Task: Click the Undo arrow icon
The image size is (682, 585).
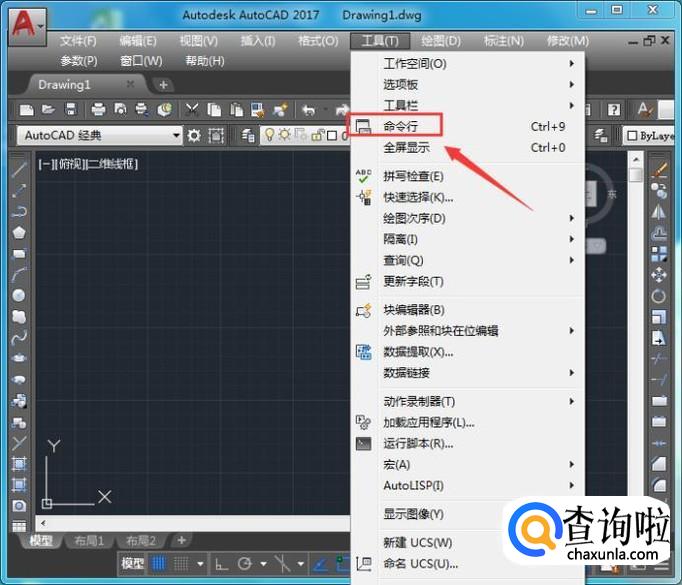Action: tap(308, 110)
